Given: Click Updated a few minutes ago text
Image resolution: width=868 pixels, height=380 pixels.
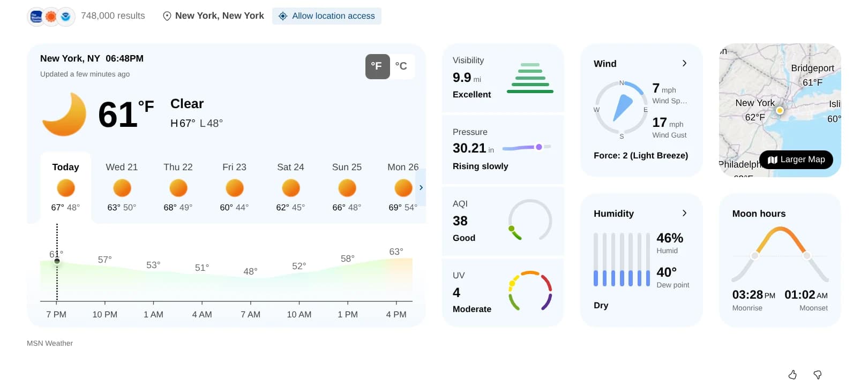Looking at the screenshot, I should pyautogui.click(x=85, y=74).
